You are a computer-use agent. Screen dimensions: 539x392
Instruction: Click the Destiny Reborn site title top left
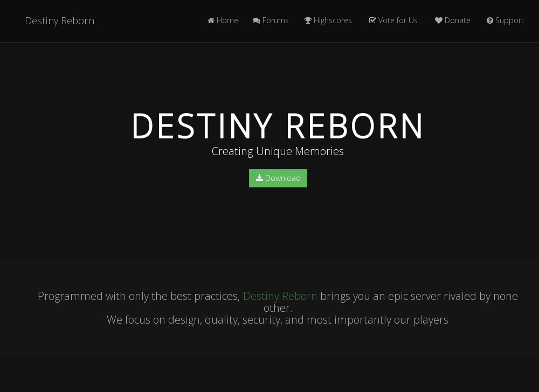[x=60, y=20]
